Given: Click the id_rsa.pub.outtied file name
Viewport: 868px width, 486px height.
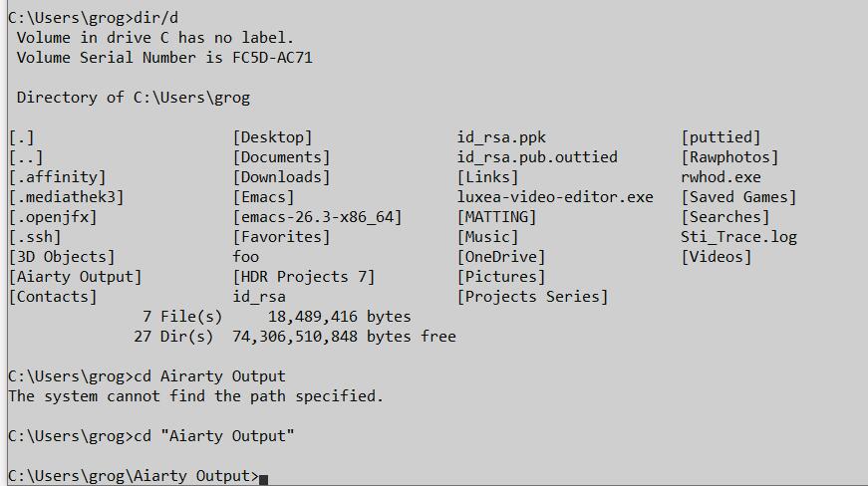Looking at the screenshot, I should pos(537,157).
